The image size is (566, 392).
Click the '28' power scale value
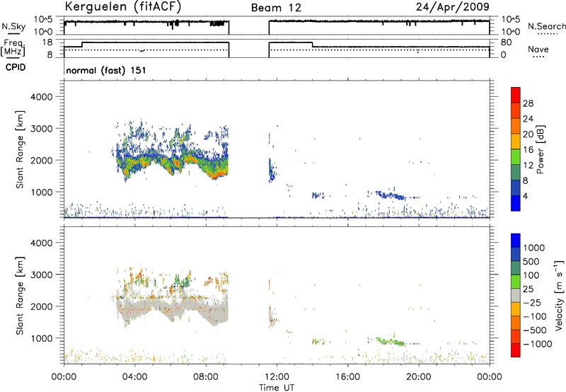point(528,103)
